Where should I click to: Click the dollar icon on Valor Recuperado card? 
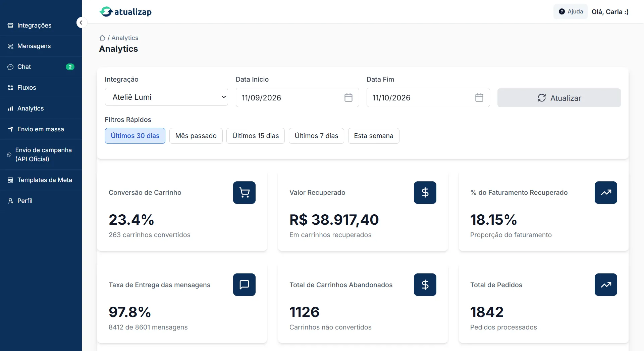click(425, 193)
